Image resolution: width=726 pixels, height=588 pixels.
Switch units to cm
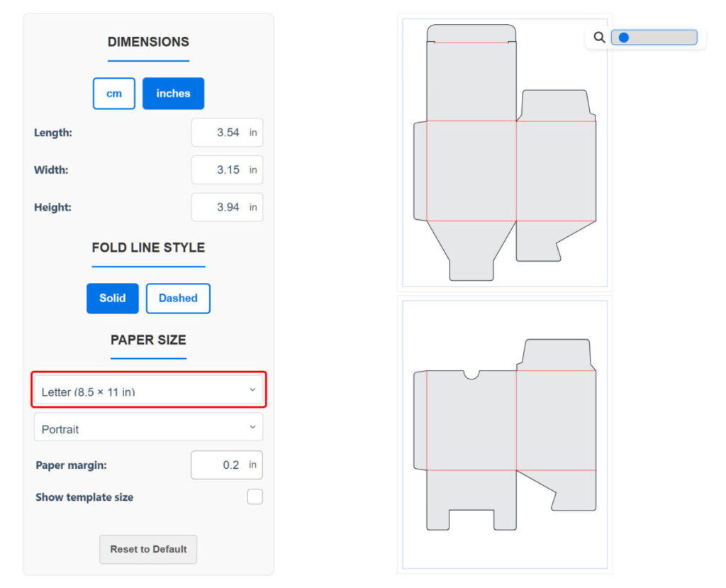pyautogui.click(x=114, y=94)
